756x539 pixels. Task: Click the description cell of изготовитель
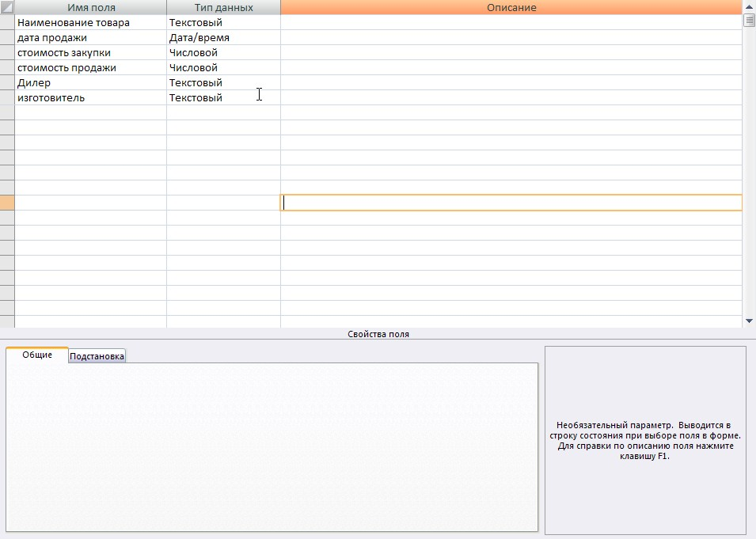coord(511,97)
